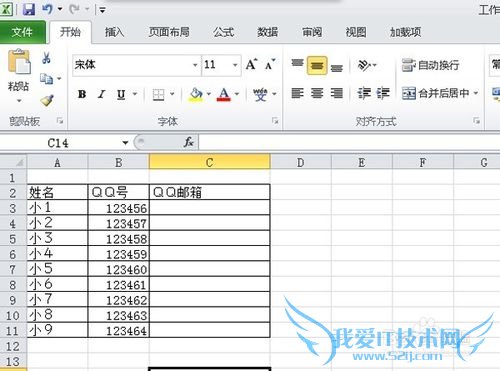
Task: Select cell with value 123460
Action: pos(118,269)
